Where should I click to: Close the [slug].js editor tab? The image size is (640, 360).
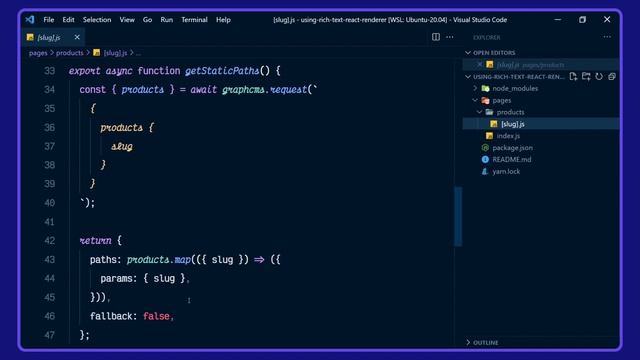(77, 37)
